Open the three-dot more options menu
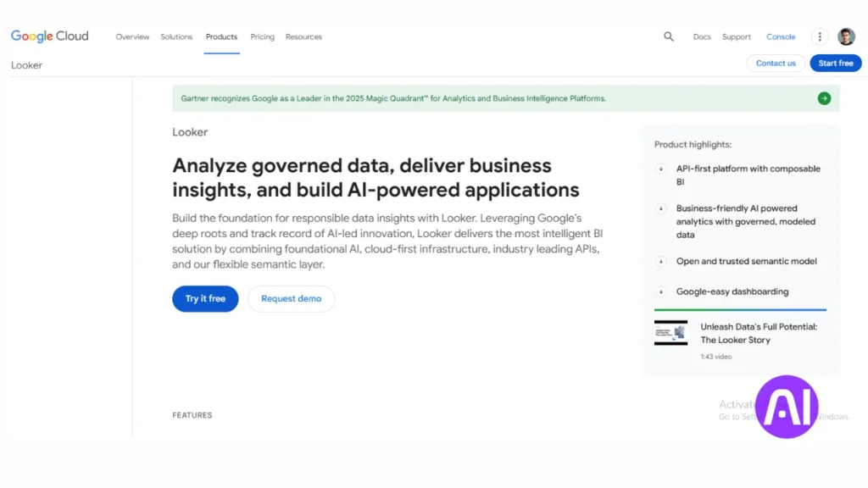The image size is (868, 488). pos(818,36)
